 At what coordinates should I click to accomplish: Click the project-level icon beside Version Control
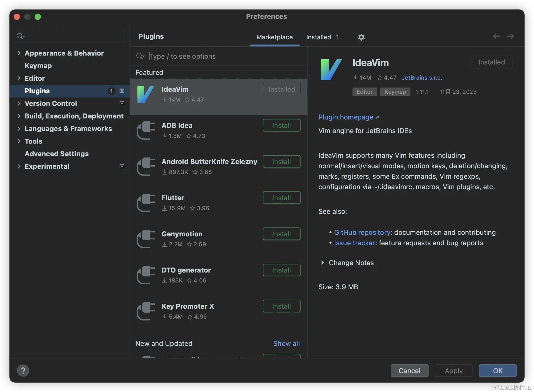(x=122, y=104)
